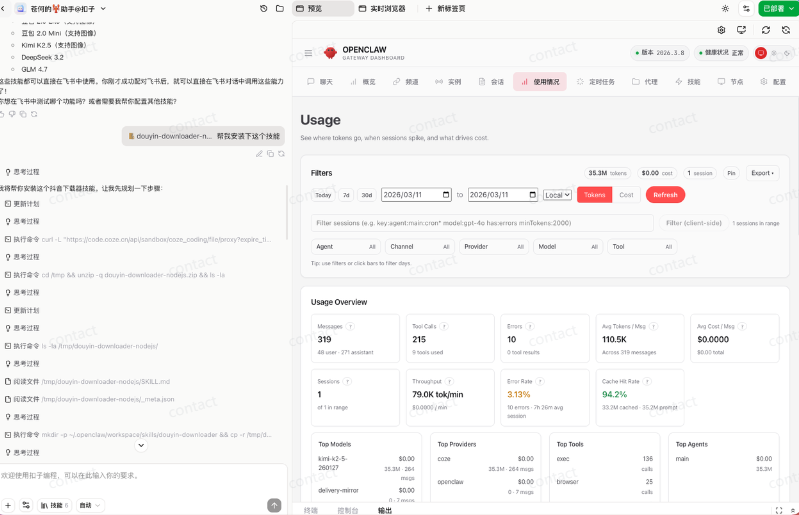Viewport: 799px width, 515px height.
Task: Regenerate from the douyin-downloader message icon
Action: [281, 154]
